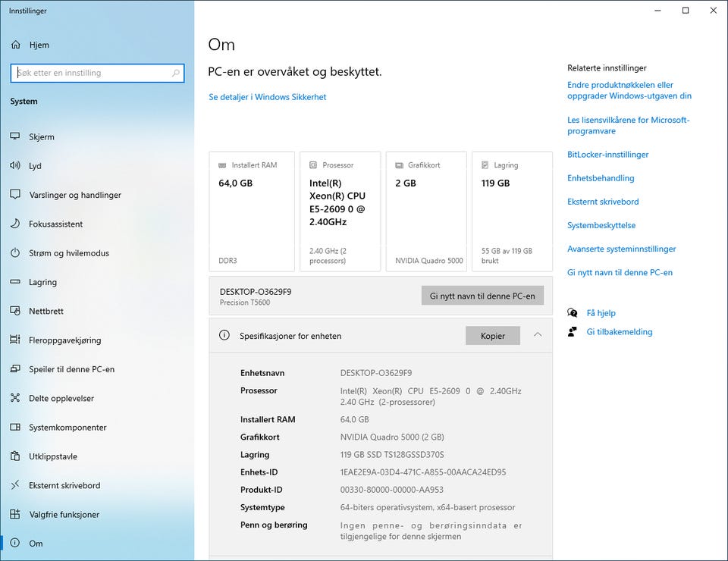Click the Utklippstavle clipboard icon

[x=15, y=456]
